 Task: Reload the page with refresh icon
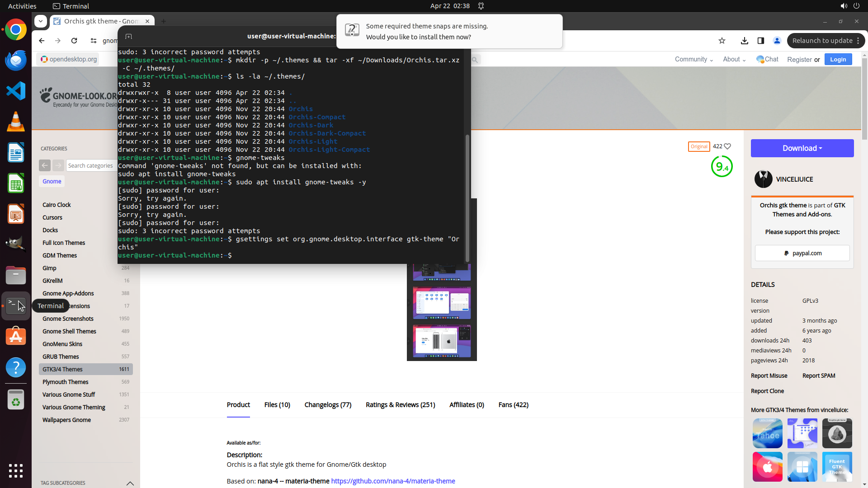click(x=74, y=41)
